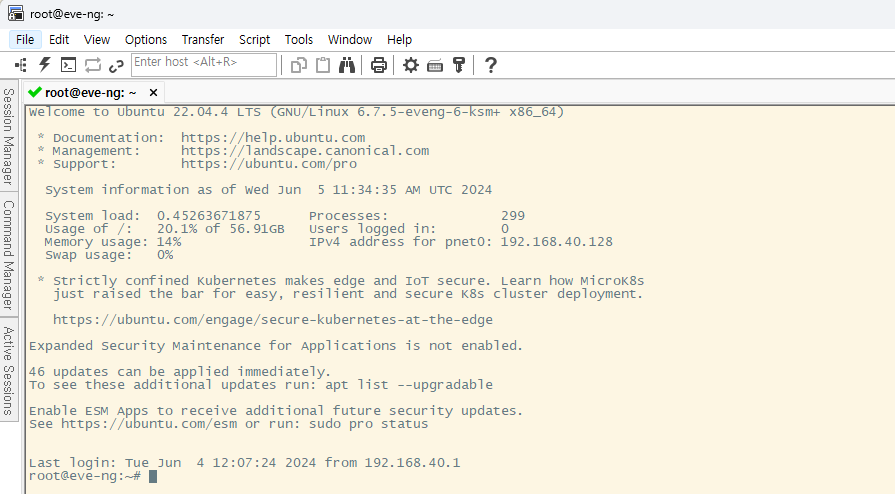This screenshot has height=494, width=895.
Task: Click the window title 'root@eve-ng: ~'
Action: coord(72,14)
